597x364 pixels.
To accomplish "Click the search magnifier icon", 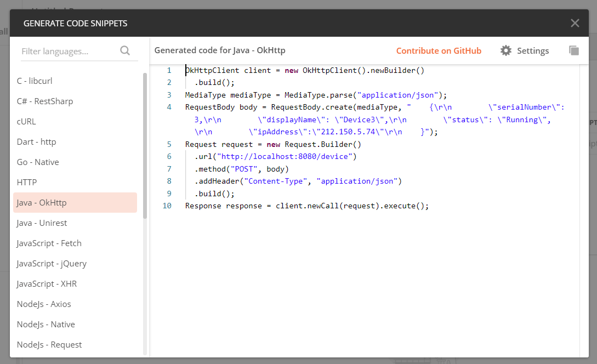I will (125, 50).
